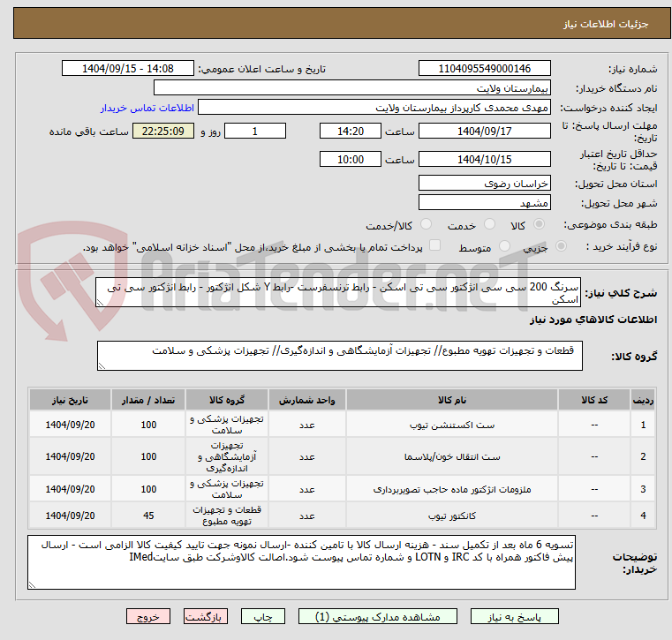Select the کالا radio button
The image size is (672, 640).
(x=540, y=224)
